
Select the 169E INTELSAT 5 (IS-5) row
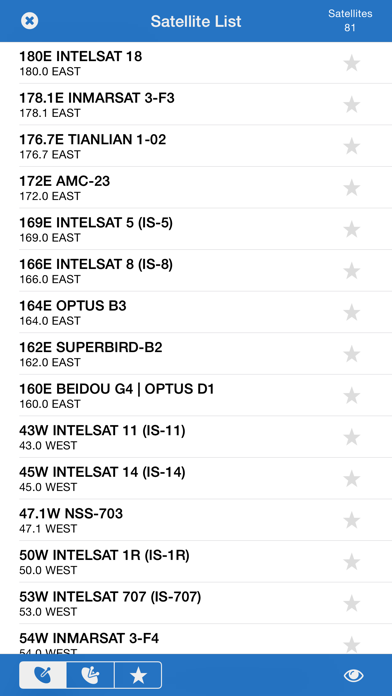[196, 229]
